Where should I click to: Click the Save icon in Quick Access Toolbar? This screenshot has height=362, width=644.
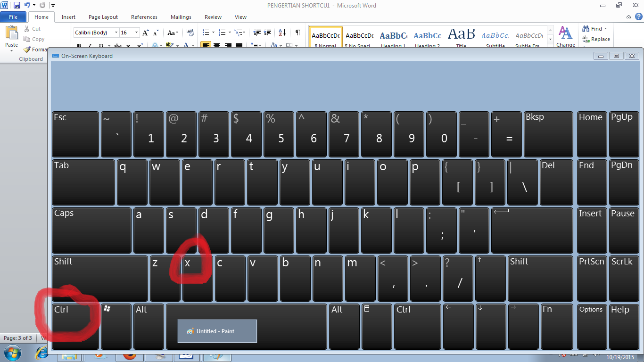[x=17, y=5]
